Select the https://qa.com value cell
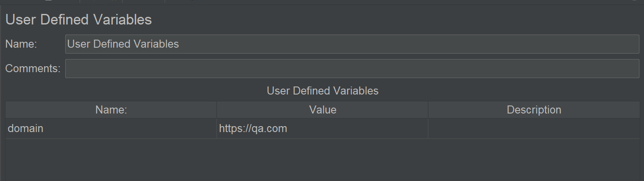 pos(323,128)
